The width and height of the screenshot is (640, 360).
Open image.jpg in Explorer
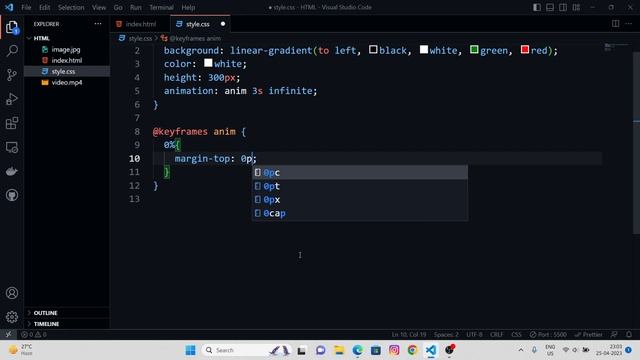pyautogui.click(x=66, y=49)
